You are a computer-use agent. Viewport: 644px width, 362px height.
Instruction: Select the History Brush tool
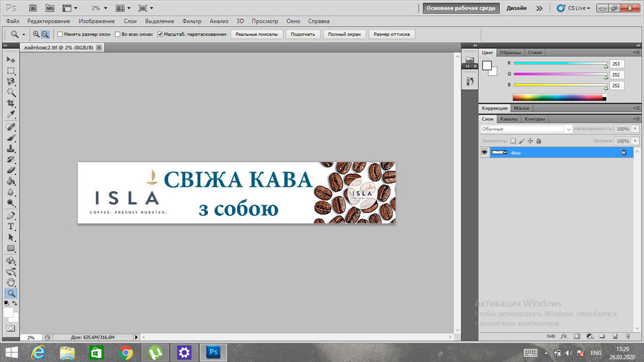pyautogui.click(x=11, y=159)
